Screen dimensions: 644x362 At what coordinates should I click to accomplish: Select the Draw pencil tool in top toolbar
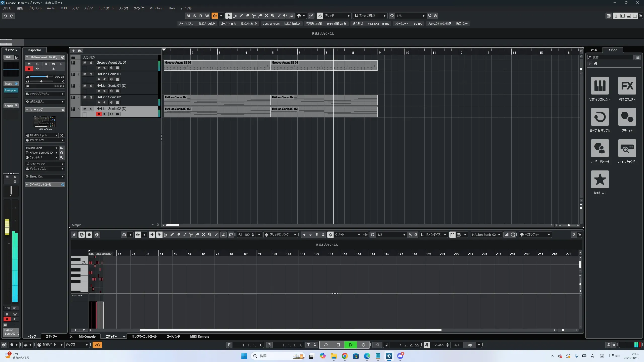coord(241,16)
